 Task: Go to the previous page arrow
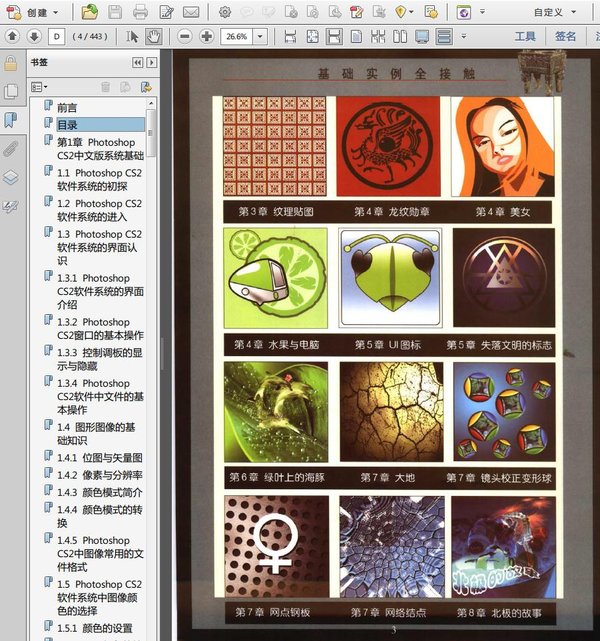click(x=11, y=36)
